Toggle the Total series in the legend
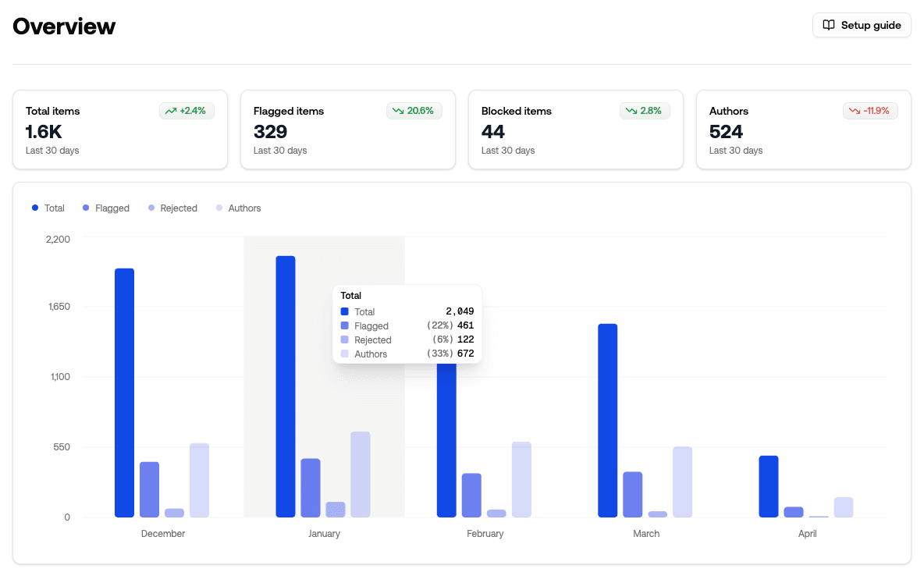Viewport: 924px width, 576px height. coord(48,208)
